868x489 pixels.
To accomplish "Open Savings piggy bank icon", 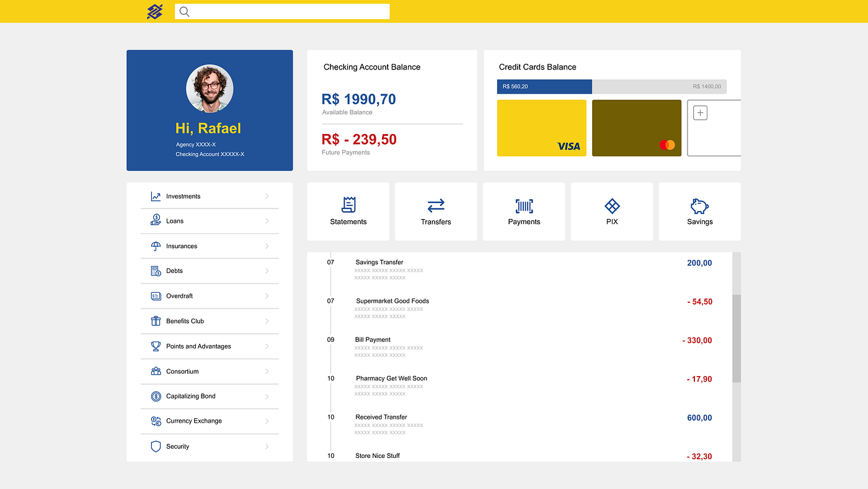I will pyautogui.click(x=699, y=206).
